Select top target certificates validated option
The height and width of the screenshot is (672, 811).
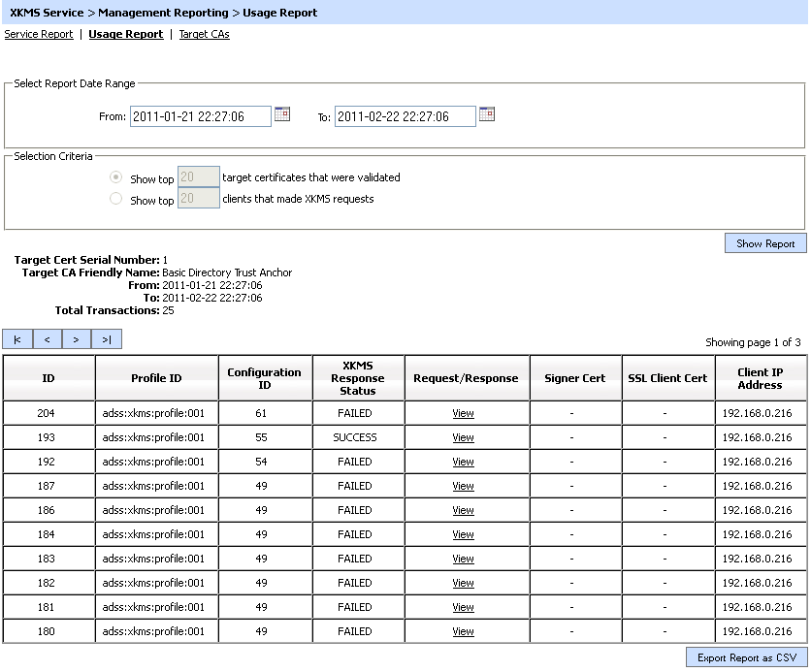tap(116, 178)
